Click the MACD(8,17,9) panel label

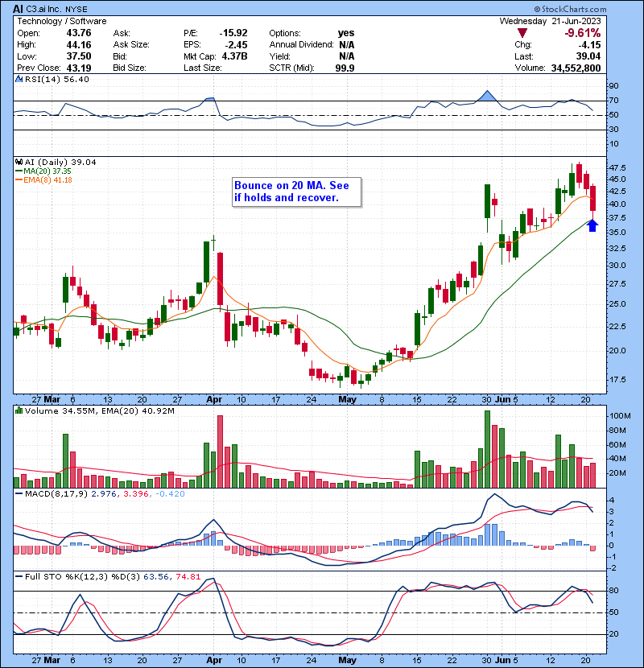[x=56, y=494]
